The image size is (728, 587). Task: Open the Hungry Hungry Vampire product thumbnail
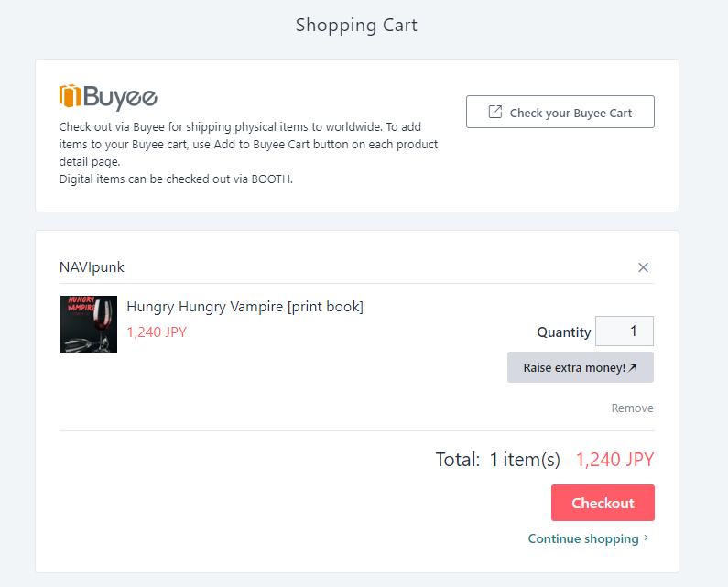89,324
